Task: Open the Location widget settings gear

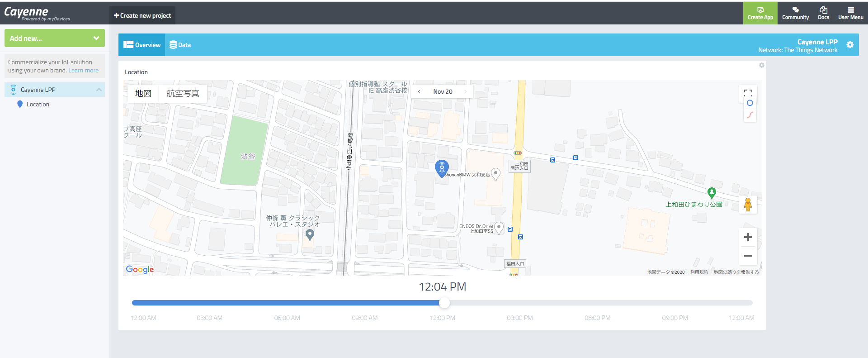Action: tap(761, 65)
